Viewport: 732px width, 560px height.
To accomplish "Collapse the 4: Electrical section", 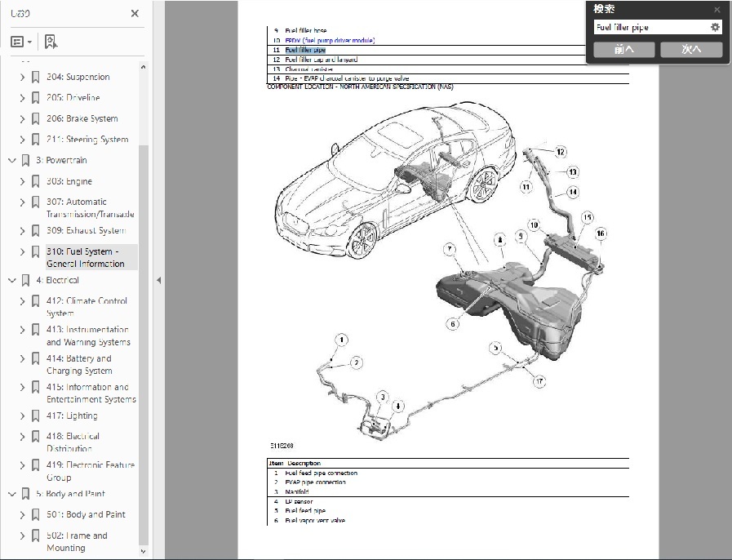I will (12, 280).
